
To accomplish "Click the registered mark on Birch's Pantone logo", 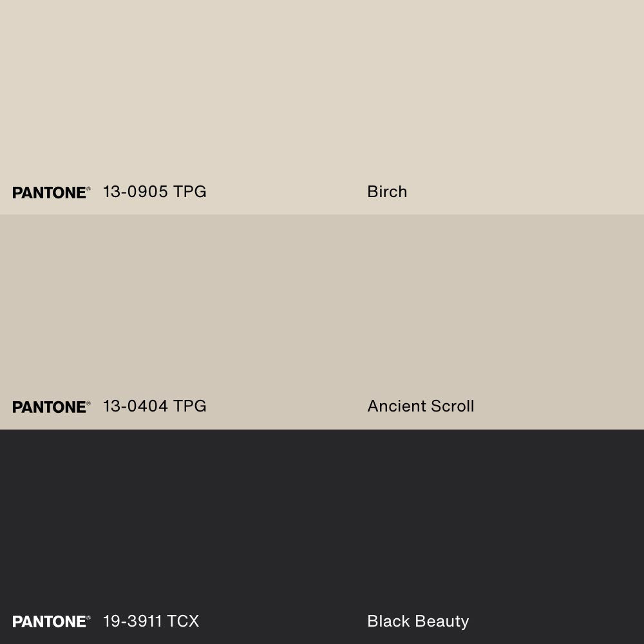I will 88,189.
